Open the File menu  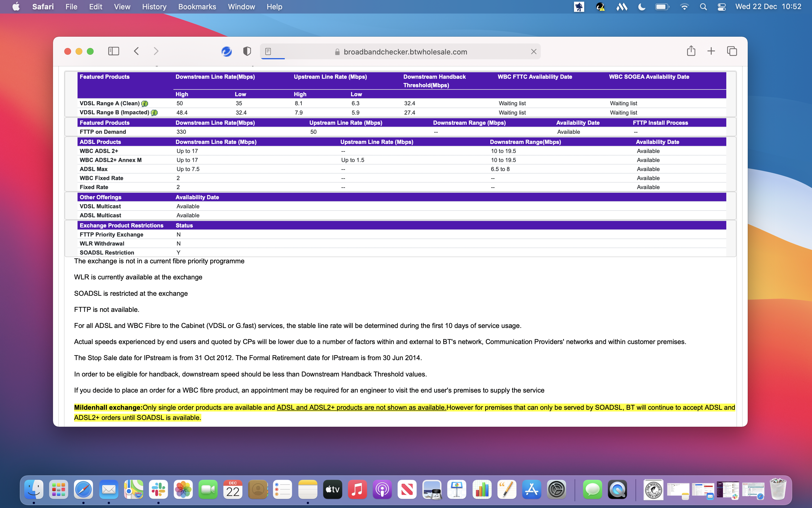71,7
